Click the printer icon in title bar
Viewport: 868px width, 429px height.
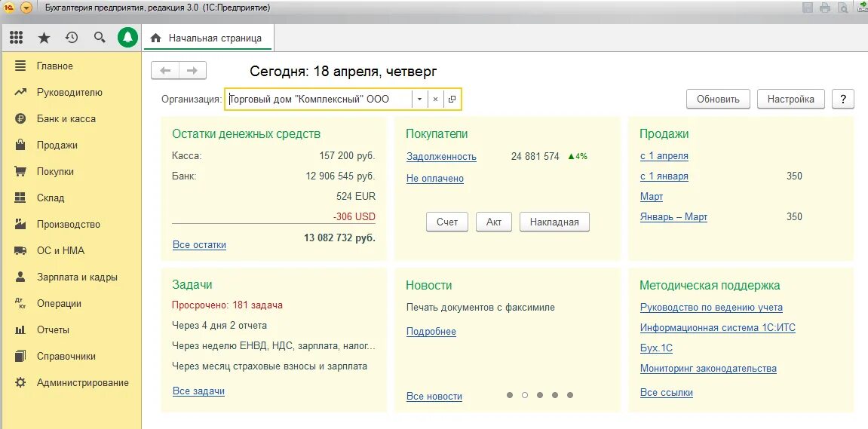tap(825, 8)
